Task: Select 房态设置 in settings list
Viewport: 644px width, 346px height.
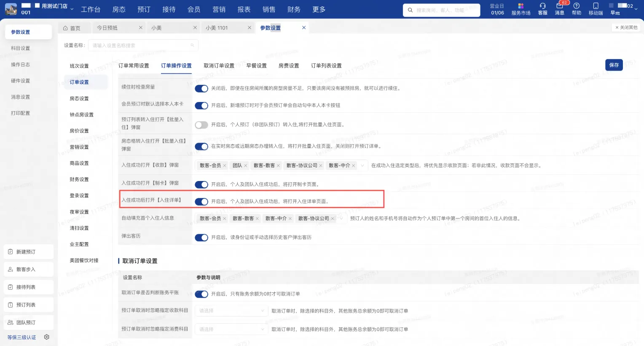Action: pyautogui.click(x=79, y=99)
